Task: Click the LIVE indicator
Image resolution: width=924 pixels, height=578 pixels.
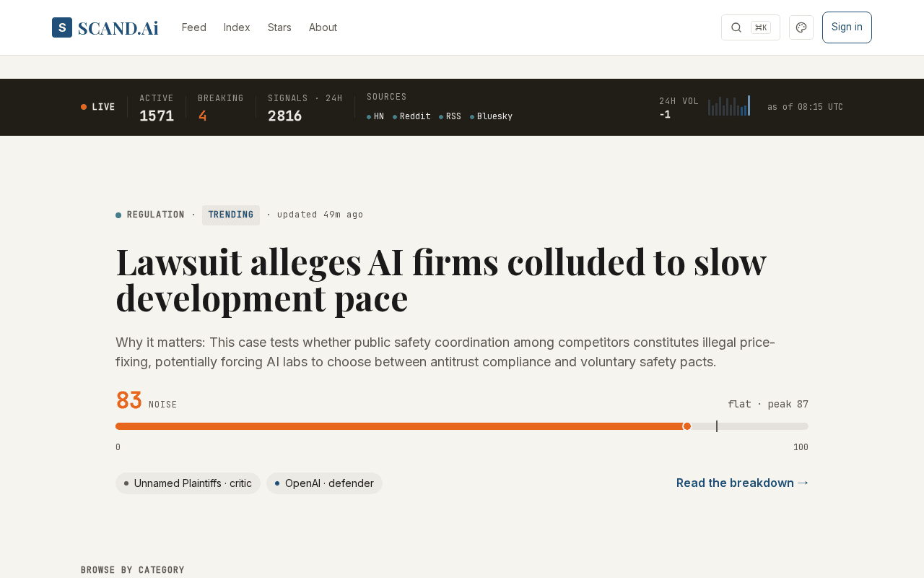Action: pos(98,107)
